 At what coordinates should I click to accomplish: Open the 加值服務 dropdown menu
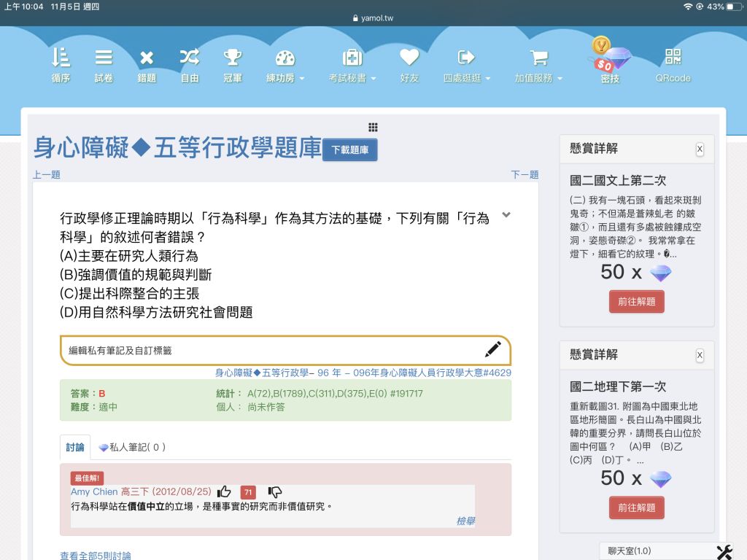click(538, 65)
